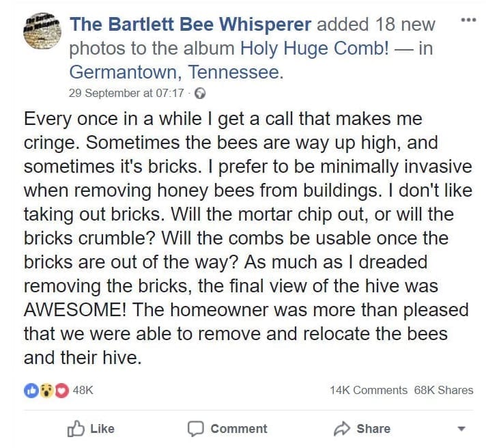View the 68K Shares list

(443, 390)
